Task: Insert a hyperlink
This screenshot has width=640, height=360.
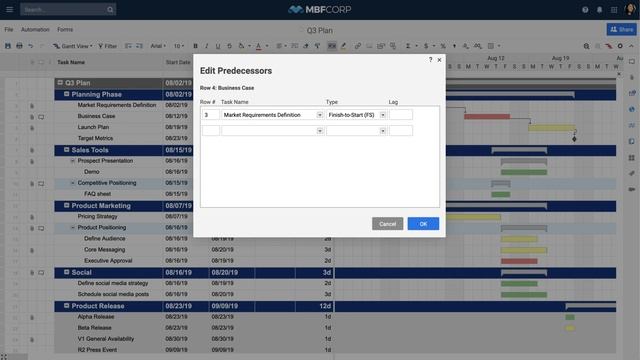Action: point(358,46)
